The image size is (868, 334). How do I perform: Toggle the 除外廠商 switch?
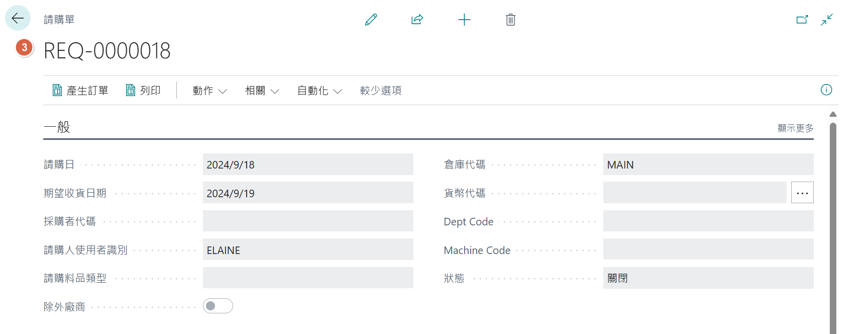point(218,306)
